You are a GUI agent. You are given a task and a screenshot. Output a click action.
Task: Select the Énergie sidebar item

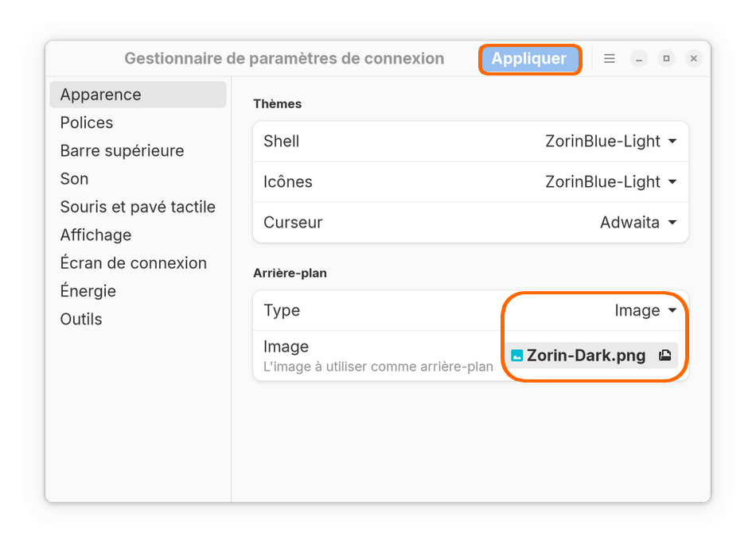[x=88, y=291]
